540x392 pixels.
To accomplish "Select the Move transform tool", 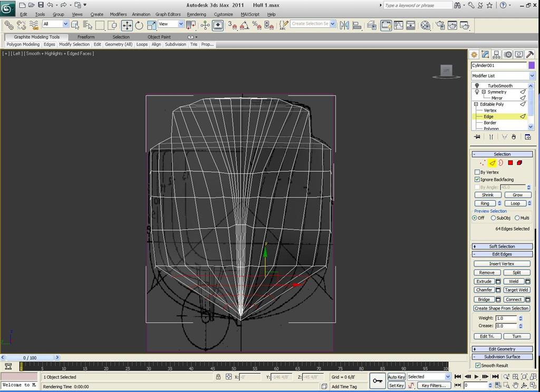I will [127, 25].
